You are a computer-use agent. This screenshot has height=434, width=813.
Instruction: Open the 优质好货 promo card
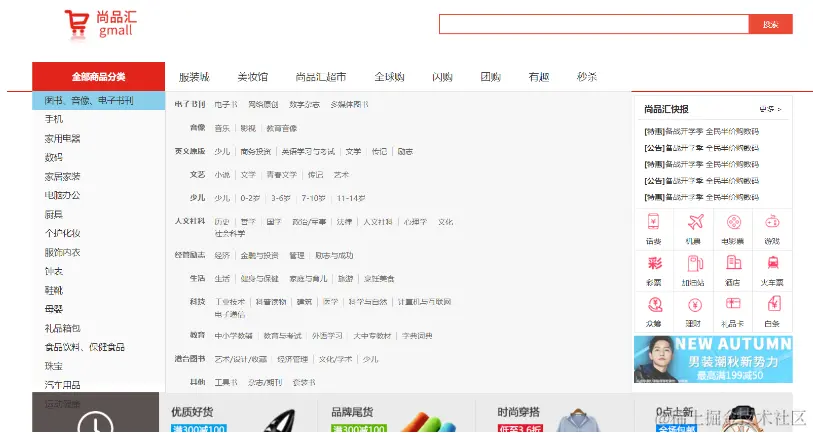238,415
